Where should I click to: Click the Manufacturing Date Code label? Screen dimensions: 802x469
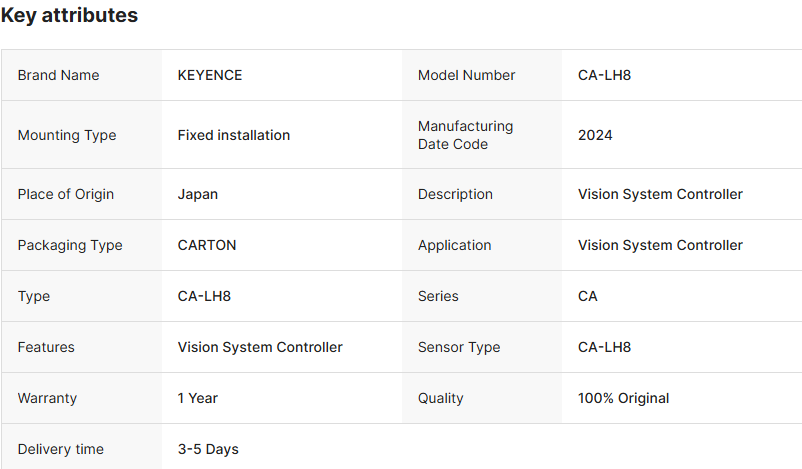(x=466, y=135)
